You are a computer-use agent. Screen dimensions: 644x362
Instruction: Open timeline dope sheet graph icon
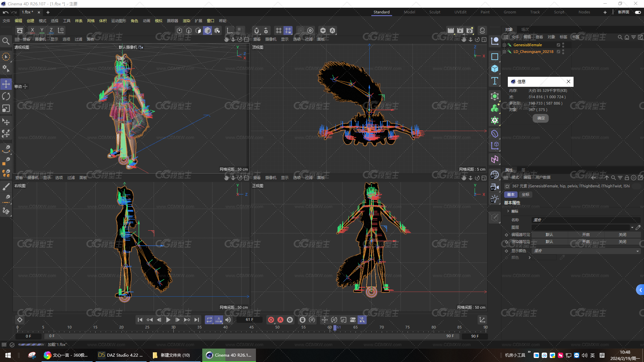(x=482, y=320)
